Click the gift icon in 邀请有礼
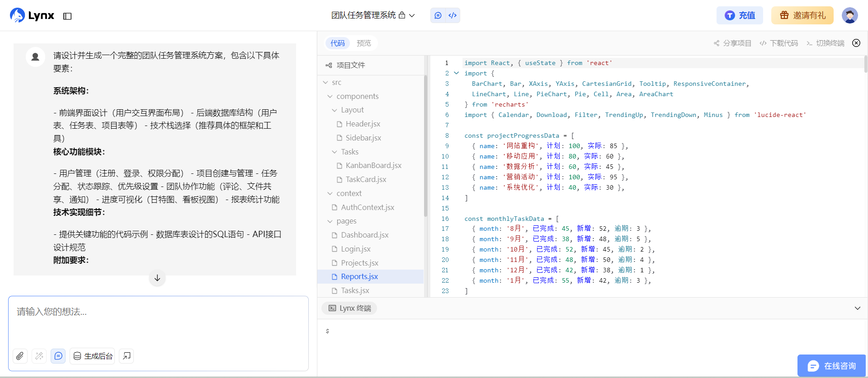The width and height of the screenshot is (868, 378). coord(784,15)
